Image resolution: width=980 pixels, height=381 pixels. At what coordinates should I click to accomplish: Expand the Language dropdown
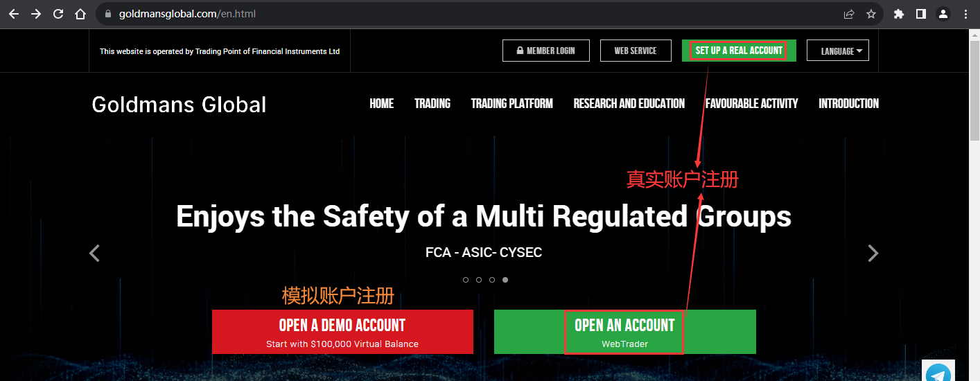coord(838,51)
